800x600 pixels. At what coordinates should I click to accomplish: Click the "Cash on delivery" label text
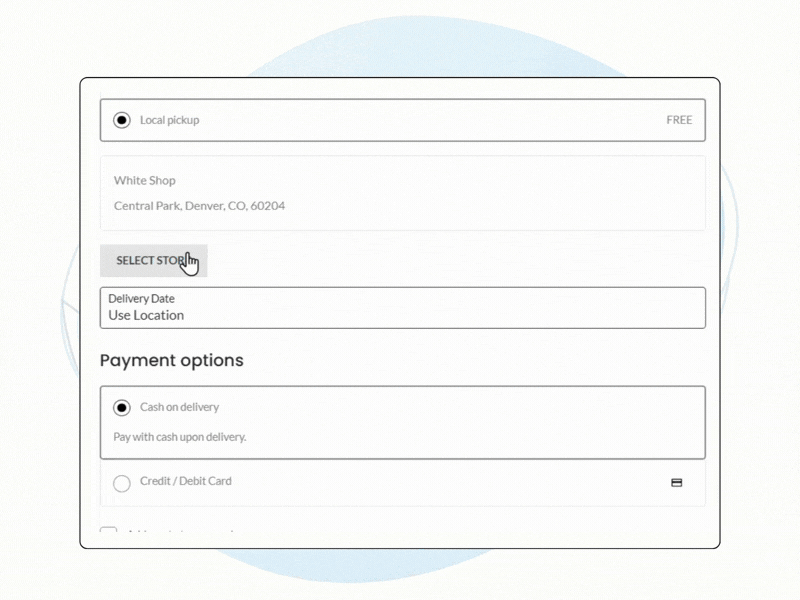pyautogui.click(x=179, y=408)
